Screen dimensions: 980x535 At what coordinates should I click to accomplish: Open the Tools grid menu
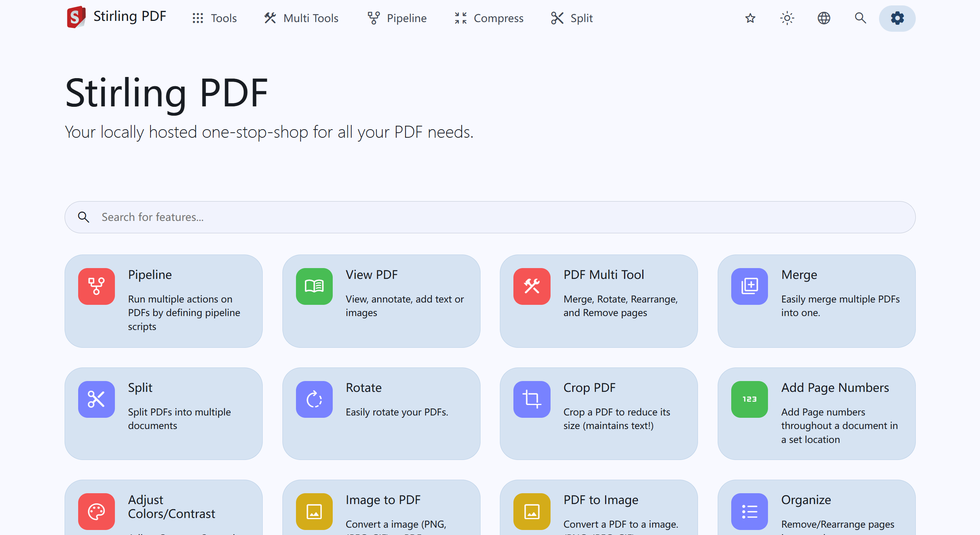point(214,18)
